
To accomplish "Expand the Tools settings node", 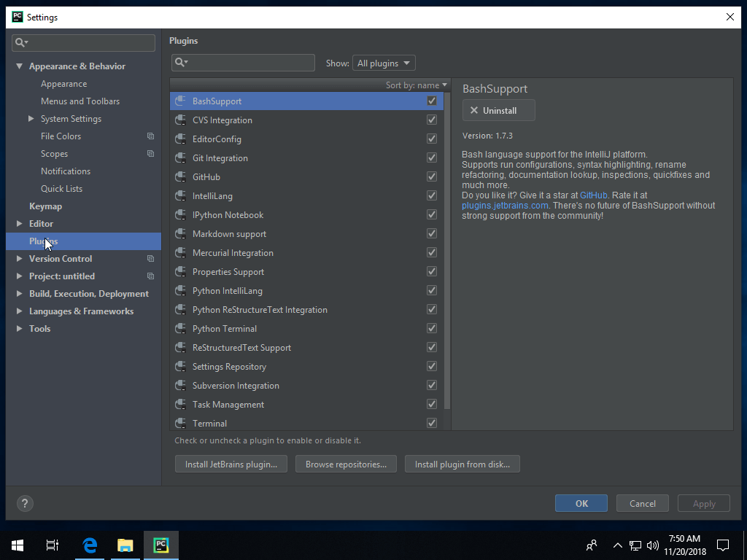I will (x=19, y=329).
